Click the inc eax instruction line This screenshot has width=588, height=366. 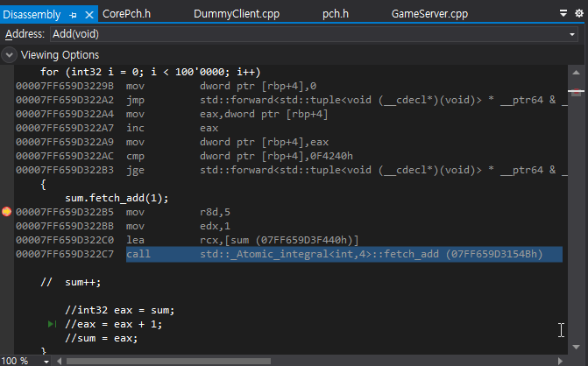tap(117, 128)
